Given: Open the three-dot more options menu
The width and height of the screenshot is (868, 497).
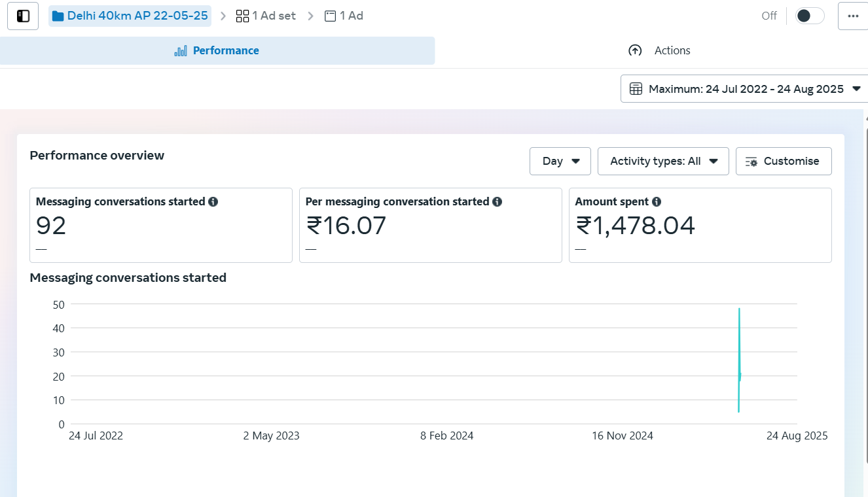Looking at the screenshot, I should click(852, 16).
